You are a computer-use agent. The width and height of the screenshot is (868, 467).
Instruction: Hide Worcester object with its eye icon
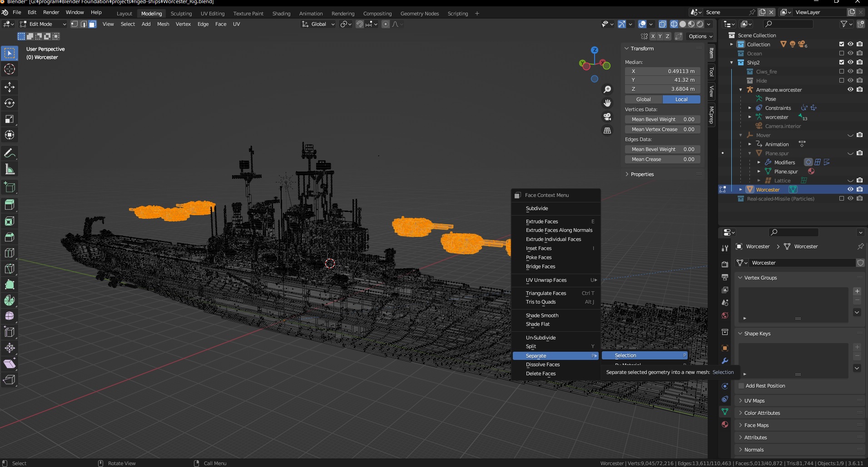(850, 189)
